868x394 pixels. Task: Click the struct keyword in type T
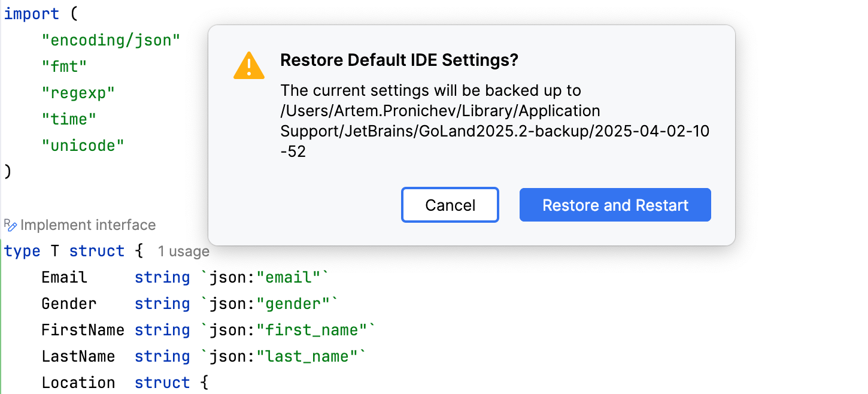[x=97, y=251]
